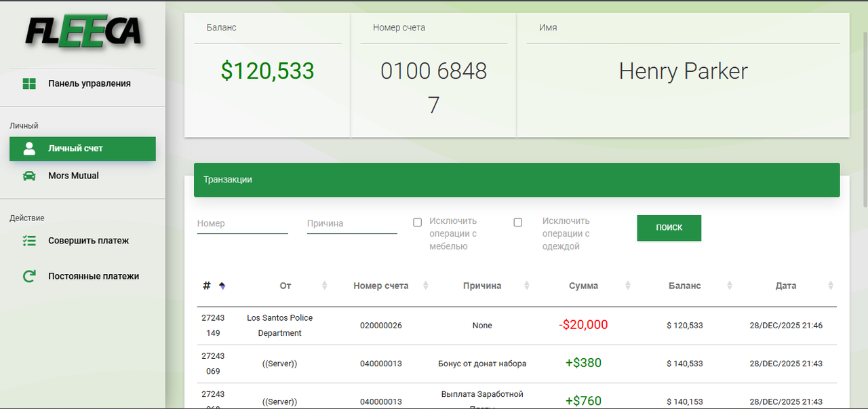The width and height of the screenshot is (868, 409).
Task: Click the Транзакции header bar
Action: (517, 180)
